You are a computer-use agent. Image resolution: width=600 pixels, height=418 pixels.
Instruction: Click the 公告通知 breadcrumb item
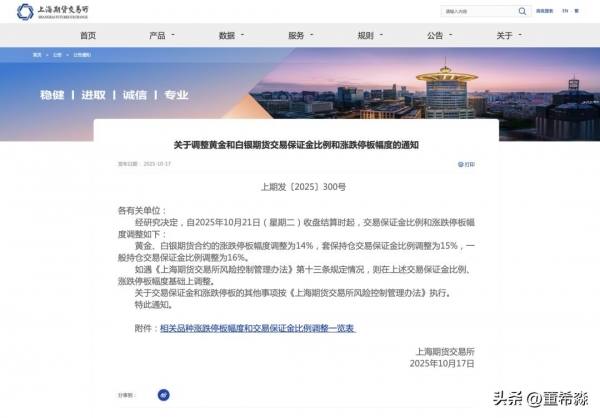[x=80, y=56]
